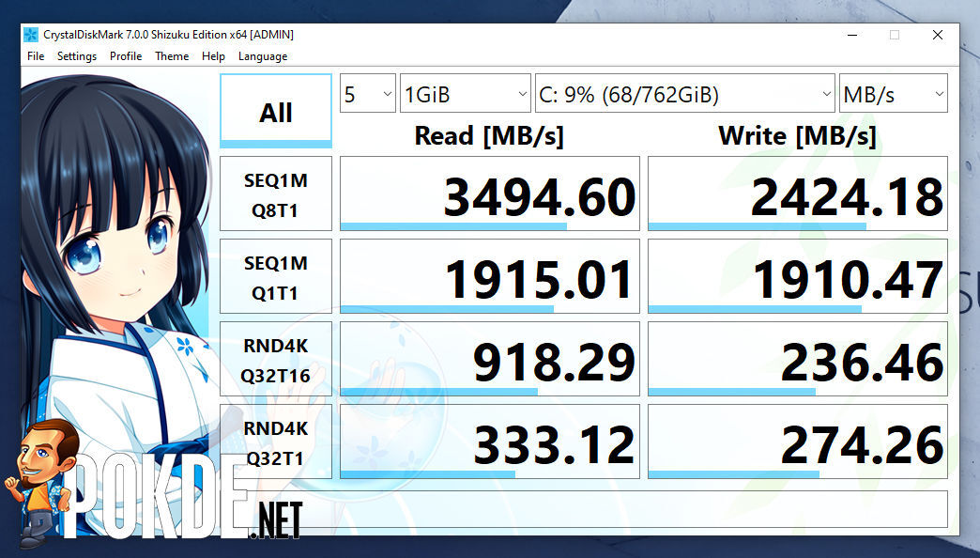Select the SEQ1M Q8T1 write result 2424.18
980x558 pixels.
[x=798, y=194]
